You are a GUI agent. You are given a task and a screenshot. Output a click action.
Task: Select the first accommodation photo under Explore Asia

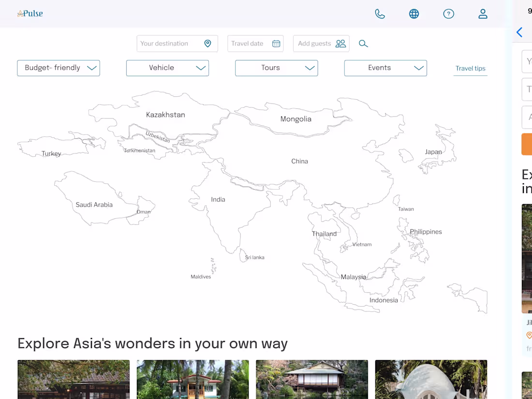(x=74, y=379)
